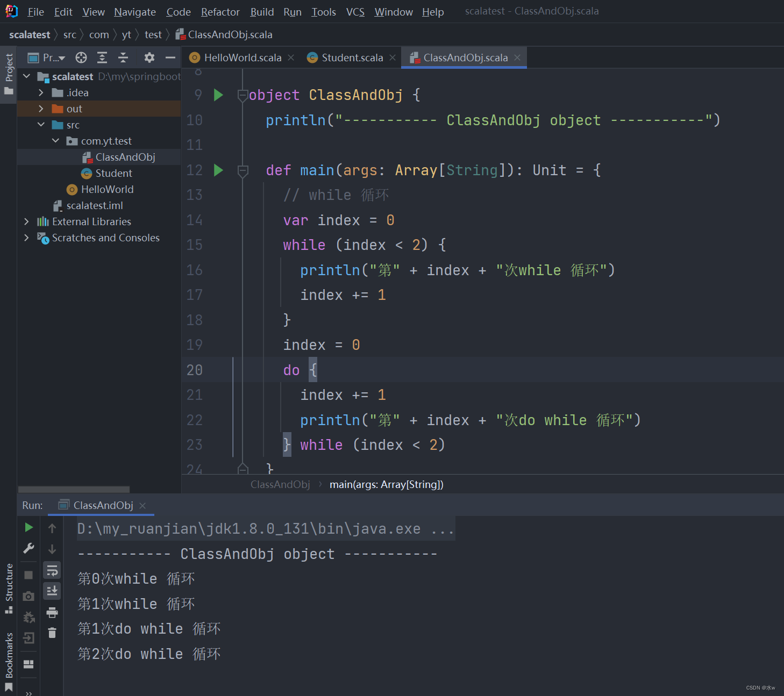Viewport: 784px width, 696px height.
Task: Open the Project tool window side tab
Action: 9,75
